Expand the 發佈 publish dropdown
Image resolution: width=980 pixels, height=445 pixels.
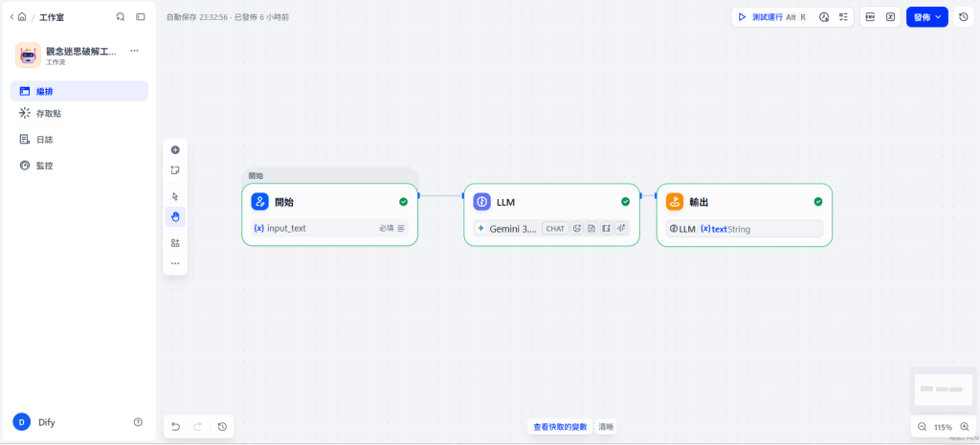click(926, 17)
